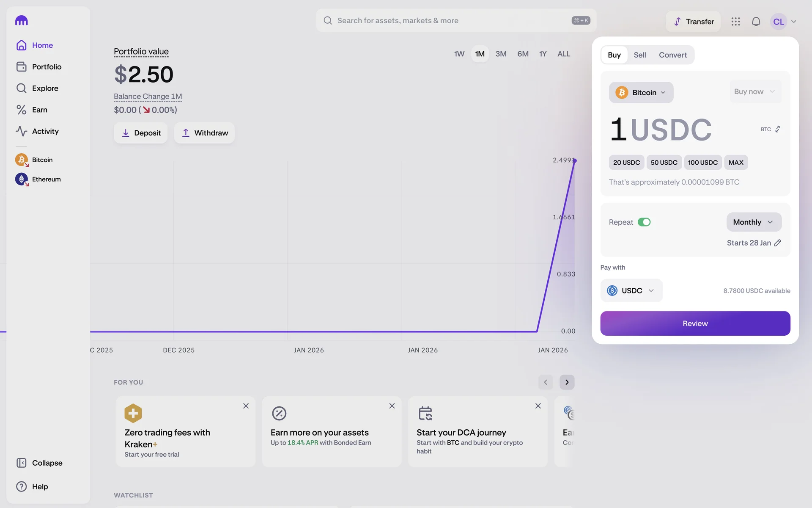Image resolution: width=812 pixels, height=508 pixels.
Task: Edit the Starts 28 Jan date
Action: coord(777,243)
